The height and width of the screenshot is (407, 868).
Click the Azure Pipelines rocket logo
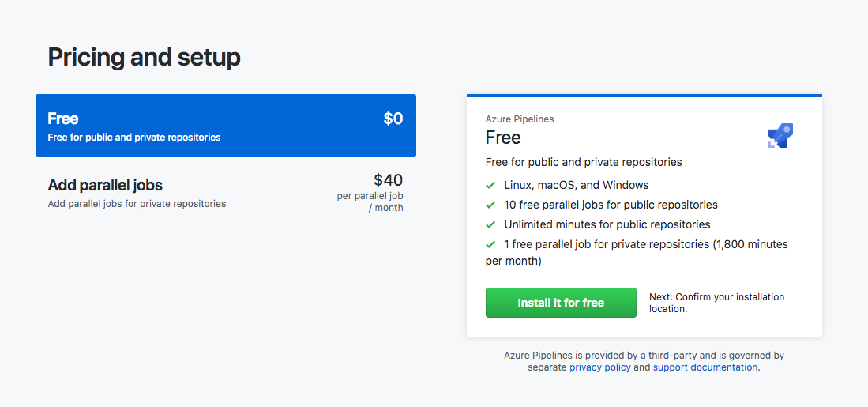[780, 136]
